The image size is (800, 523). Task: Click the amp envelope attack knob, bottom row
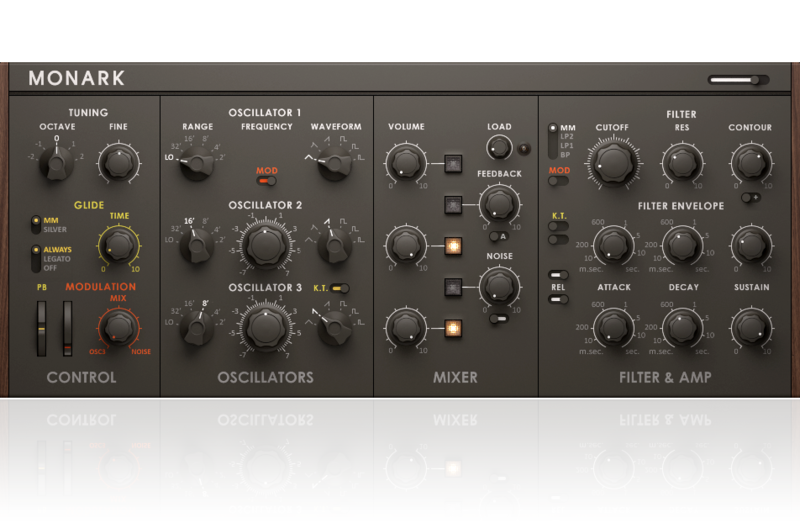(613, 328)
